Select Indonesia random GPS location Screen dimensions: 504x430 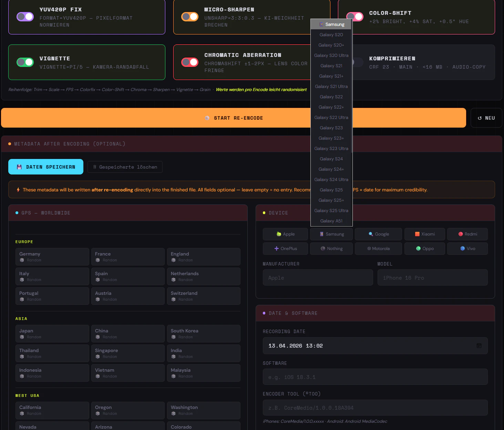coord(52,373)
